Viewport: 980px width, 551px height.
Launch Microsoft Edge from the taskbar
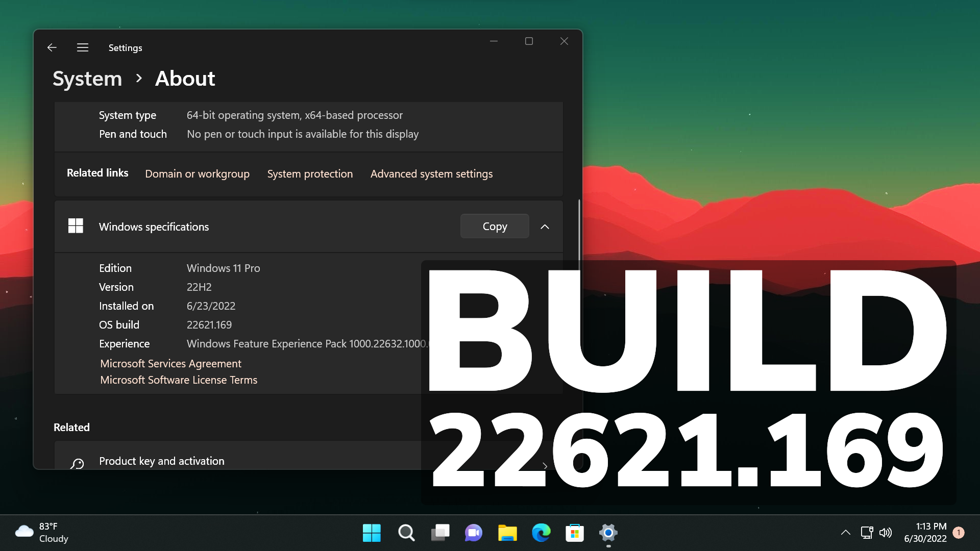tap(541, 533)
